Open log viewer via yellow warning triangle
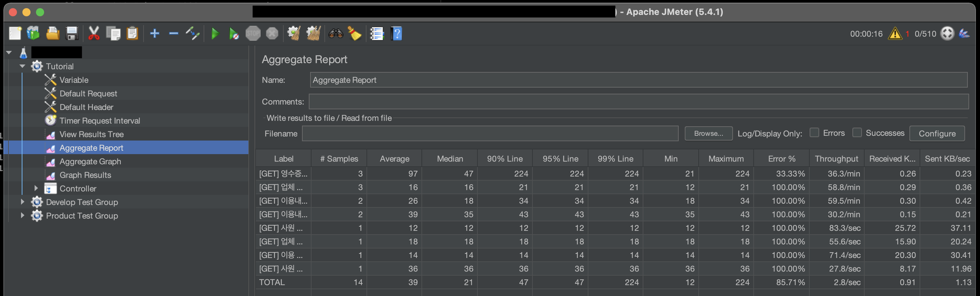Screen dimensions: 980x296 point(895,34)
